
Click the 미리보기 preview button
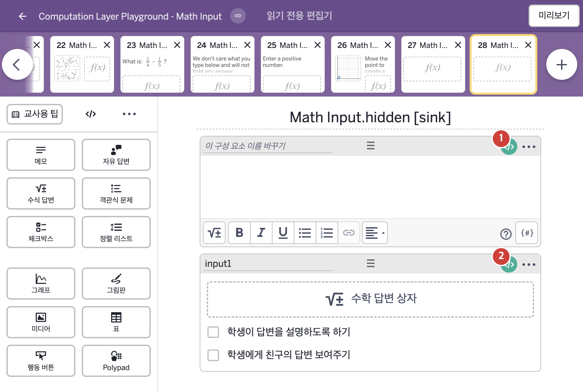554,15
